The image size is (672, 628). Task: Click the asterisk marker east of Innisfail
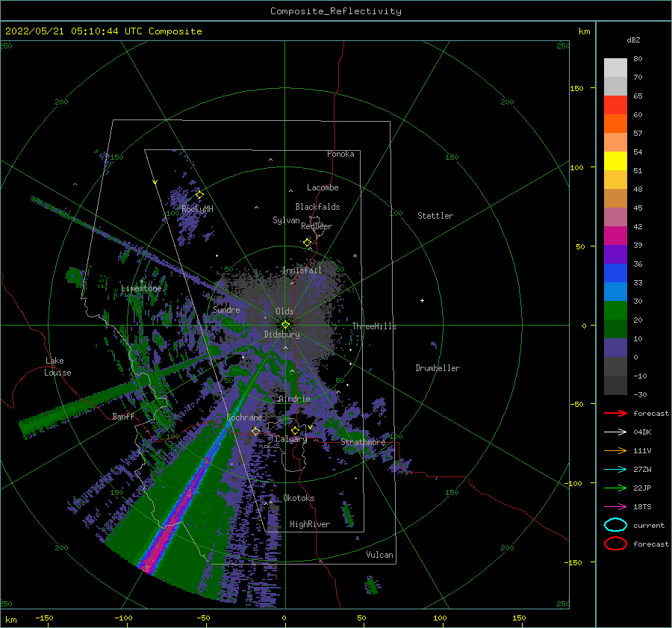click(x=355, y=256)
